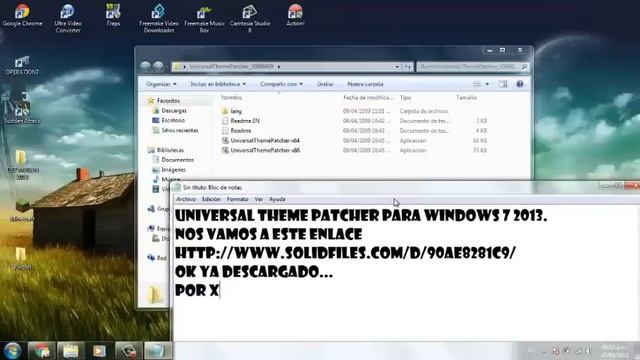Open Notepad's Formato menu

[238, 199]
